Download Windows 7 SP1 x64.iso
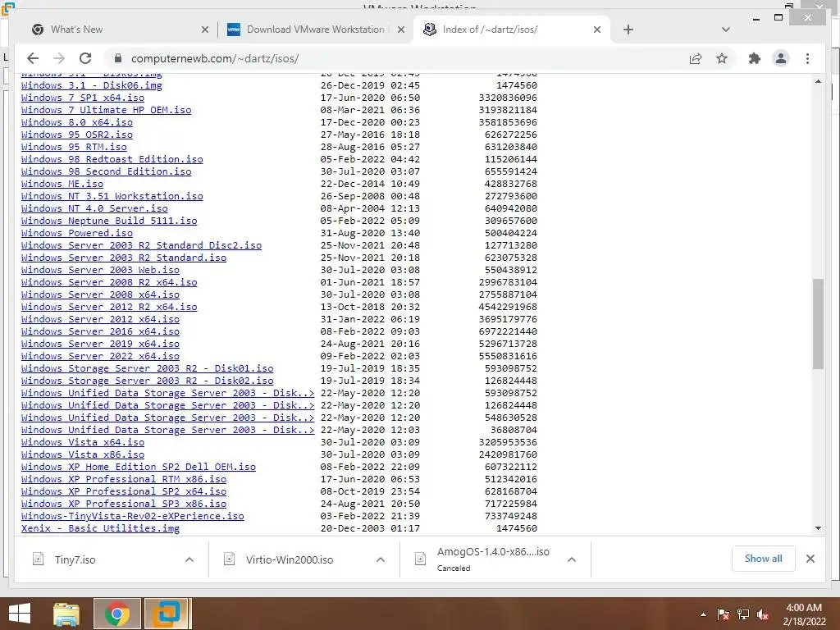This screenshot has width=840, height=630. (83, 98)
